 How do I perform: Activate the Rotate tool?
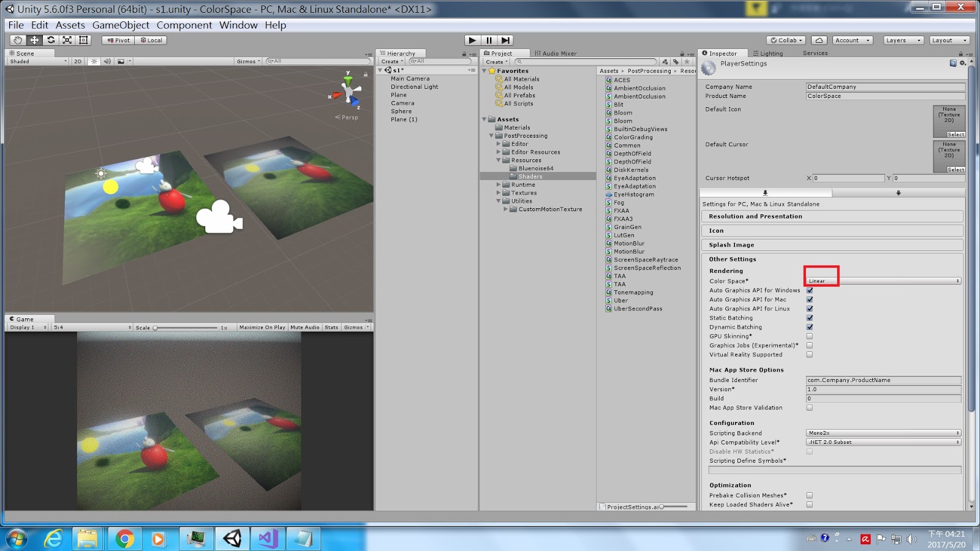(50, 40)
